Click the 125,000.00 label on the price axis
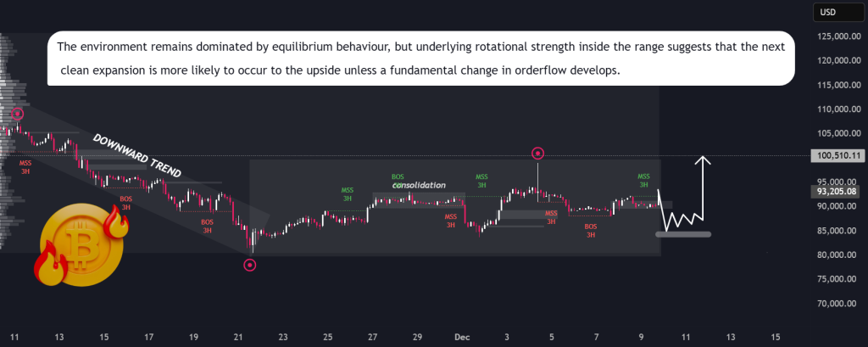 (835, 36)
